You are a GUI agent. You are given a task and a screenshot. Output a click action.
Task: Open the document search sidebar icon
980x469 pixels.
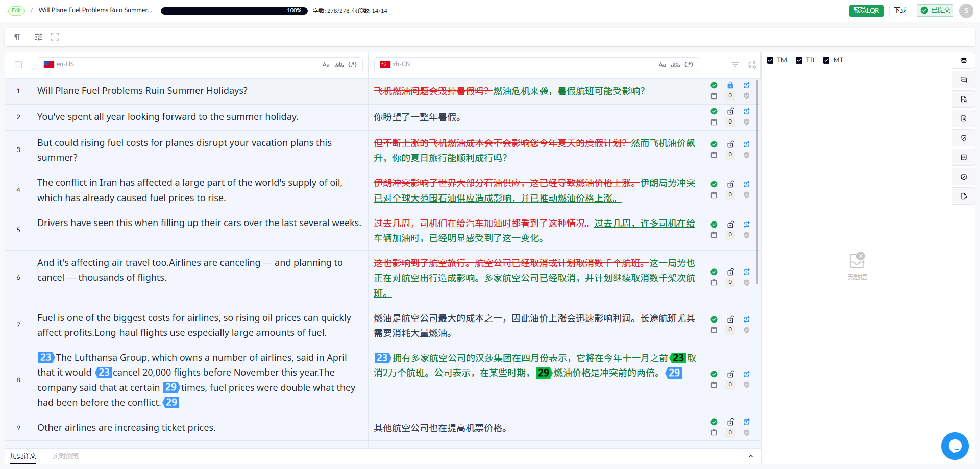[x=964, y=99]
